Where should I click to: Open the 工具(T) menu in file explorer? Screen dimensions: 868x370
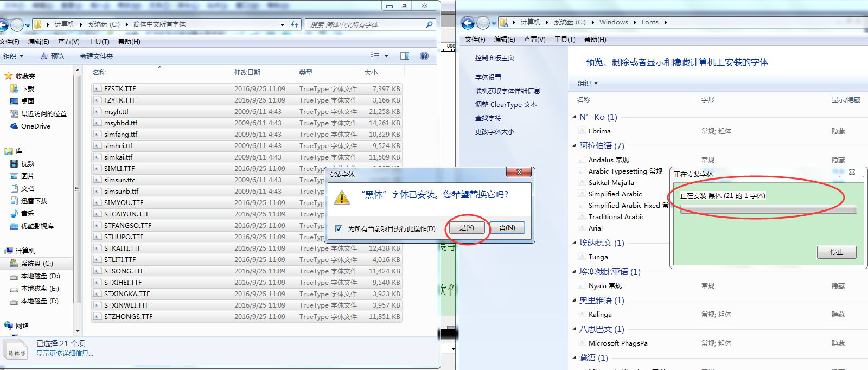[99, 42]
